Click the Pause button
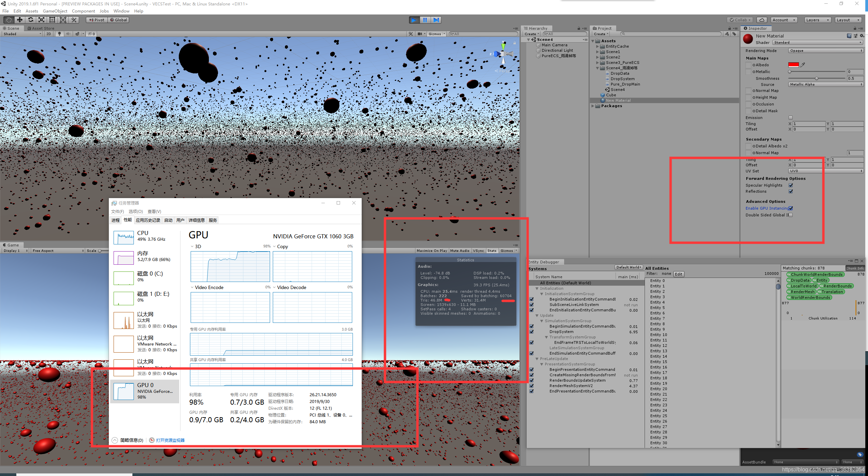 tap(425, 20)
